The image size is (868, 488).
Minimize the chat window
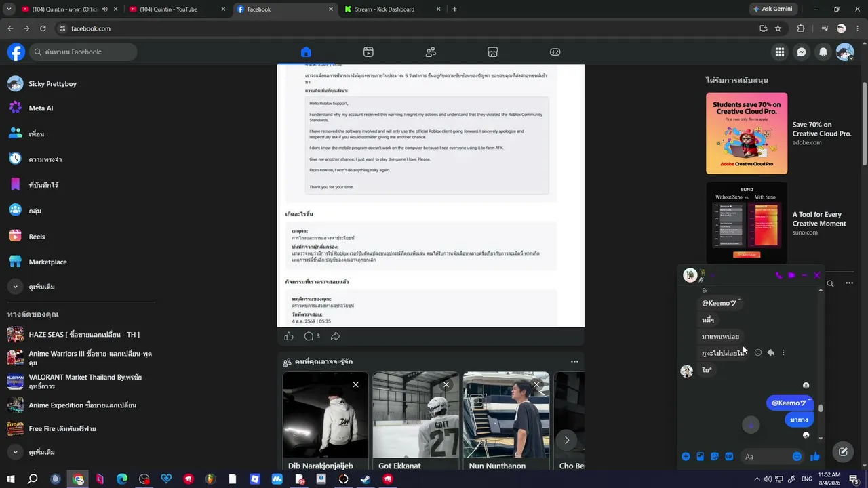click(804, 275)
